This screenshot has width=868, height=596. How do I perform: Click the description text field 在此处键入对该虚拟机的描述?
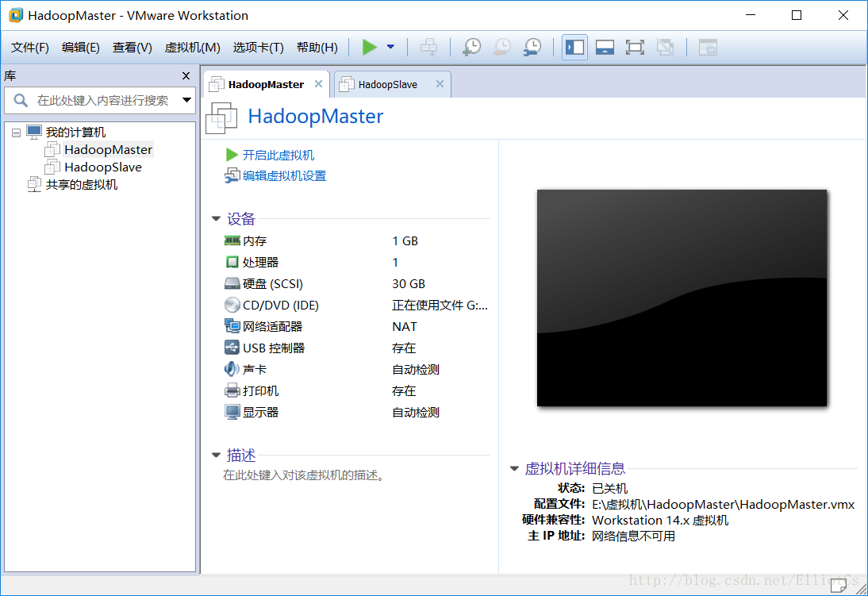tap(303, 475)
